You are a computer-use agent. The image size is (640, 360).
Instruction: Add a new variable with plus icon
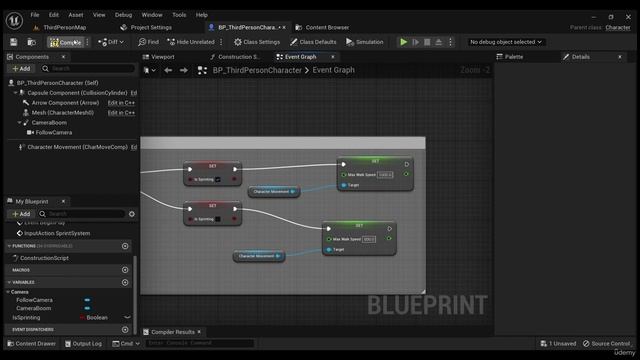125,282
